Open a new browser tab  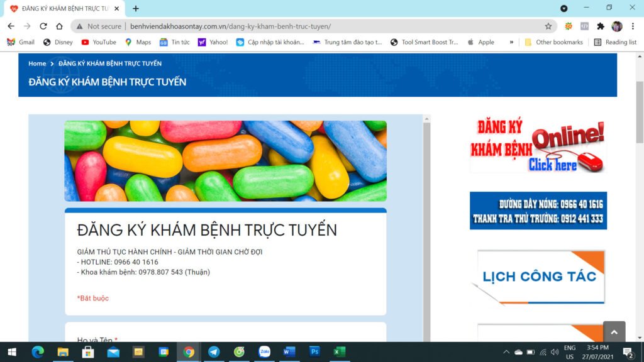pyautogui.click(x=136, y=8)
